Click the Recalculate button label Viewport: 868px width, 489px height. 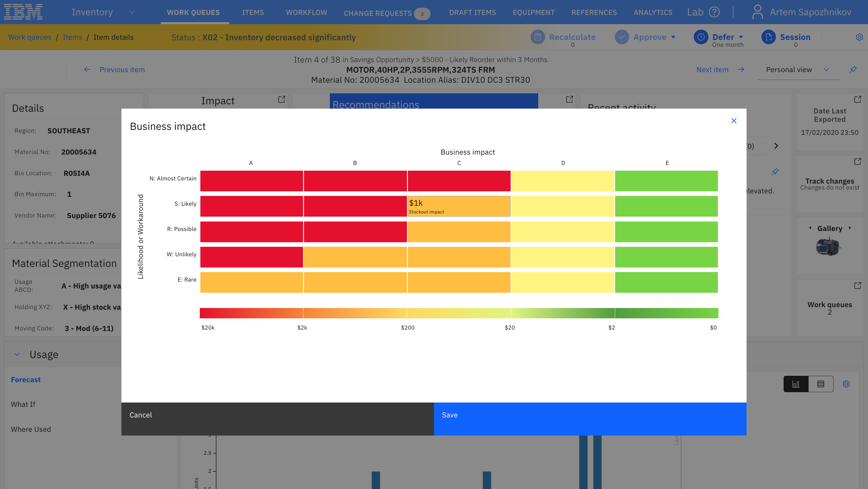pos(572,37)
